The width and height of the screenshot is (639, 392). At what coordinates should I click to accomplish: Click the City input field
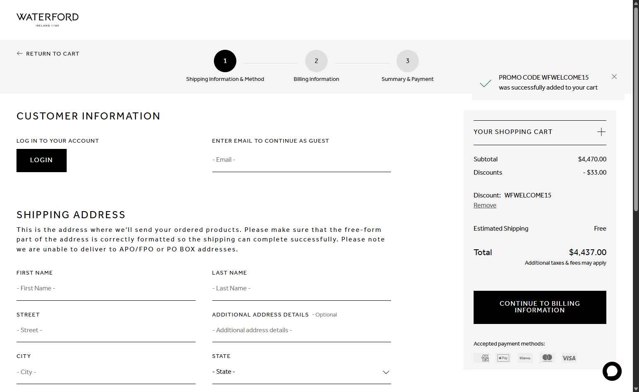(x=106, y=372)
